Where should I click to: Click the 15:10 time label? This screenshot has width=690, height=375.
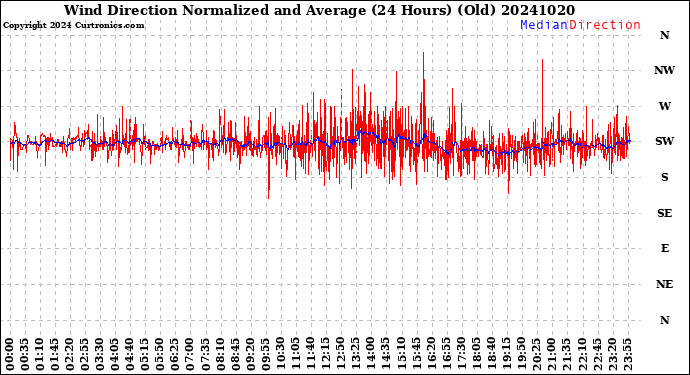click(x=401, y=354)
